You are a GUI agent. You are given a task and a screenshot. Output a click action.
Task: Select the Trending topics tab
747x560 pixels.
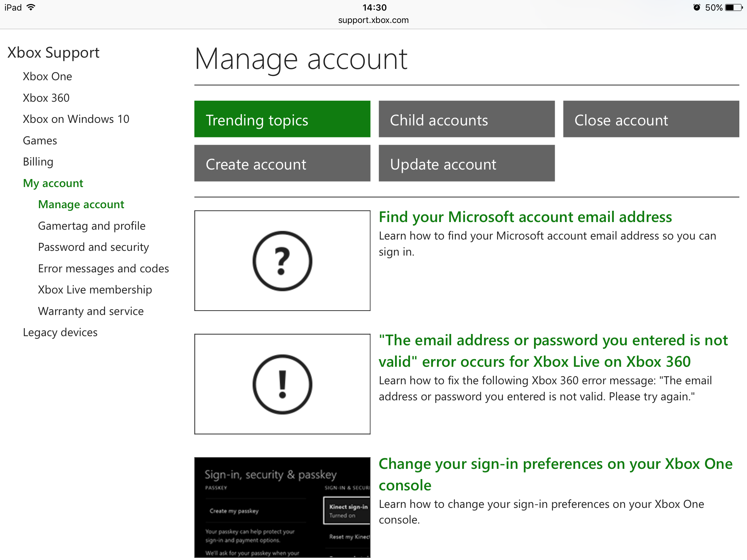[282, 119]
